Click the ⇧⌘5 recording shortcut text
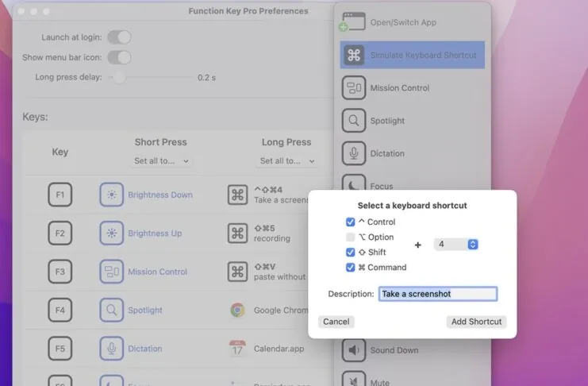588x386 pixels. [272, 234]
